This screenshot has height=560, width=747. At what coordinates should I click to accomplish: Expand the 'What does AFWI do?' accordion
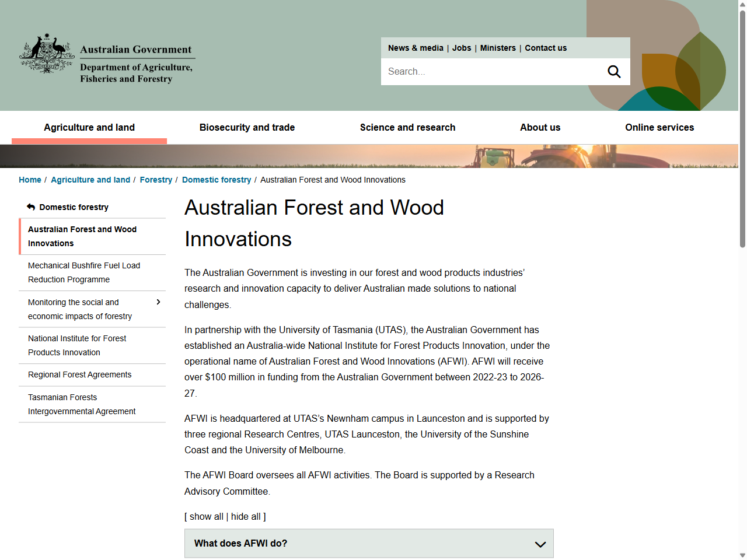369,544
